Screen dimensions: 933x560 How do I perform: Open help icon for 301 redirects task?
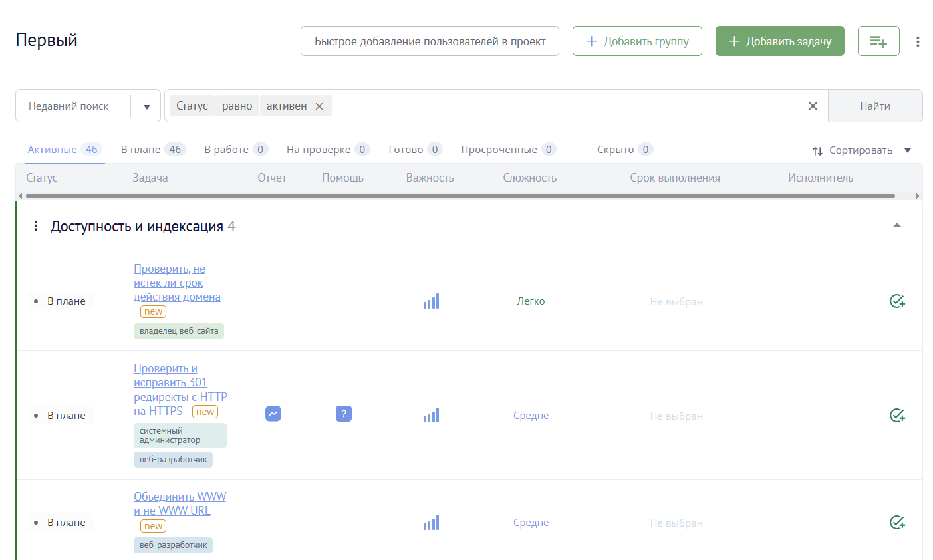344,414
